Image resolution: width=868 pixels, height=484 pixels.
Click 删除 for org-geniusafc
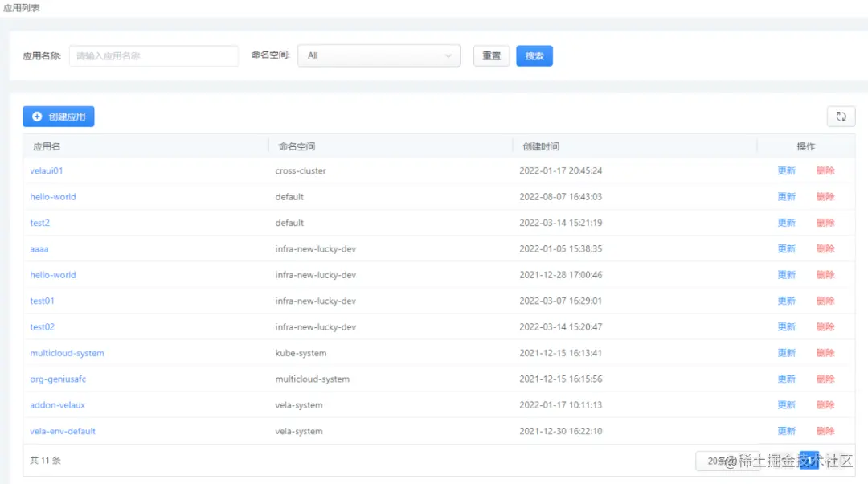click(826, 379)
